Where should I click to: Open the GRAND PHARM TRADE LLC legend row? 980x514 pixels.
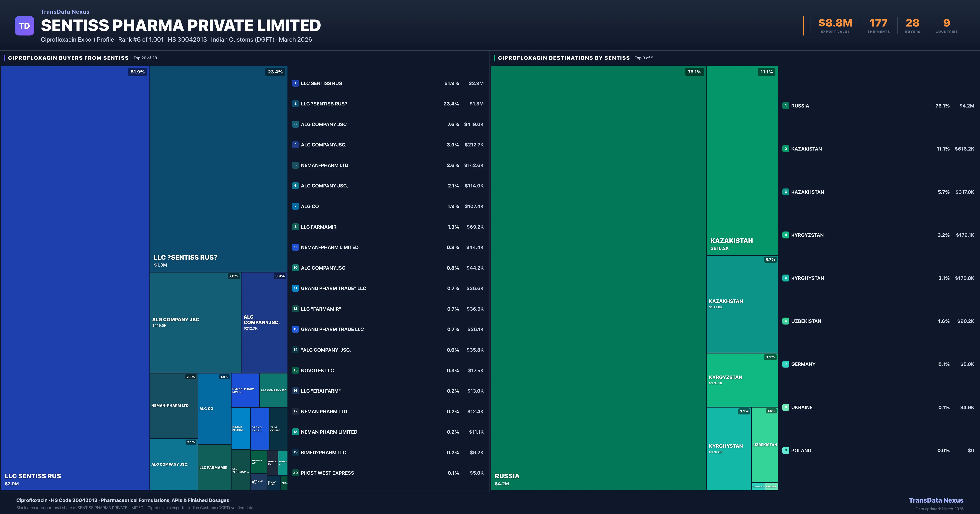[332, 329]
